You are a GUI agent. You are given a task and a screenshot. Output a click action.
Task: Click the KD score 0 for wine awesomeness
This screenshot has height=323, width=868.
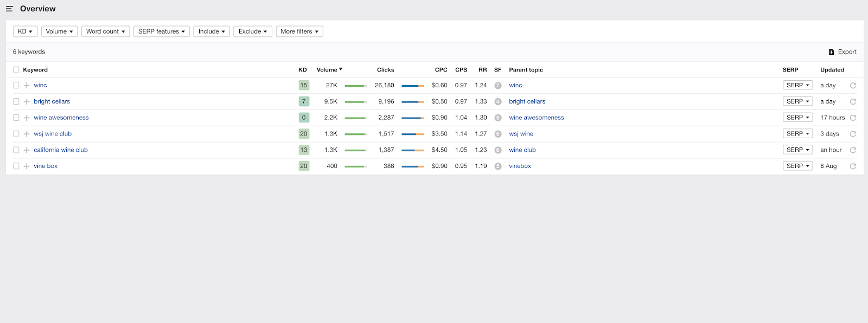point(304,118)
